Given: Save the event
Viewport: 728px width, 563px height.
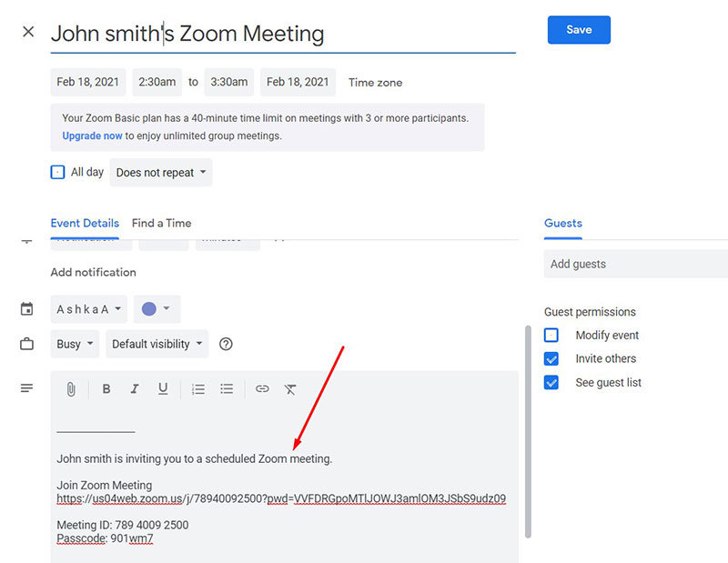Looking at the screenshot, I should coord(579,30).
